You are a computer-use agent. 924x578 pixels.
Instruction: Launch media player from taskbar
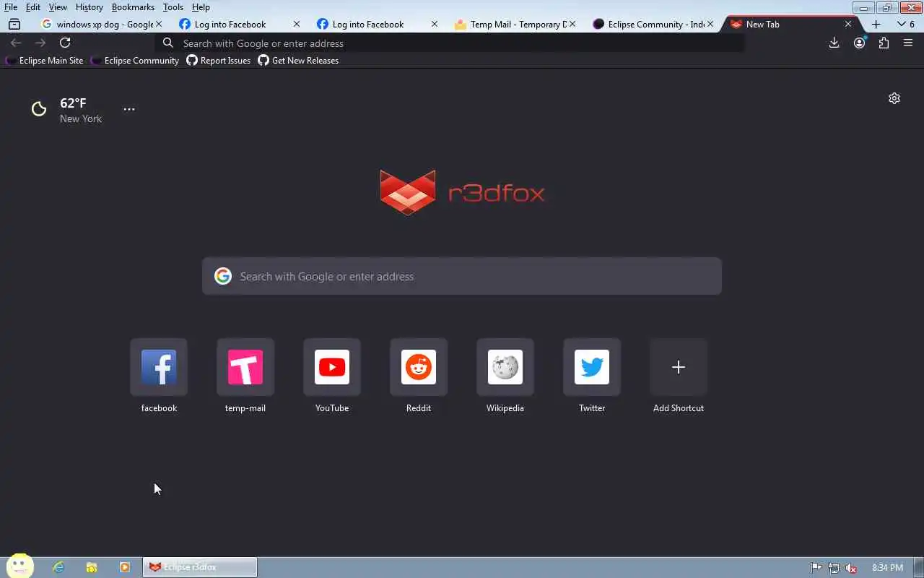pos(125,567)
